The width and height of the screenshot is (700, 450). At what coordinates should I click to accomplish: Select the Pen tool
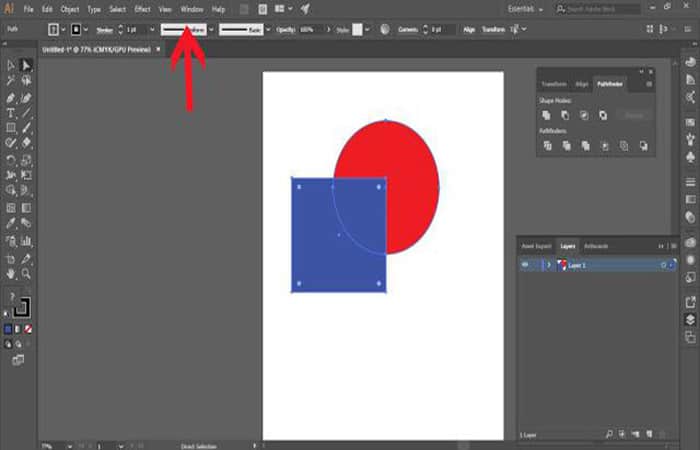pyautogui.click(x=11, y=98)
